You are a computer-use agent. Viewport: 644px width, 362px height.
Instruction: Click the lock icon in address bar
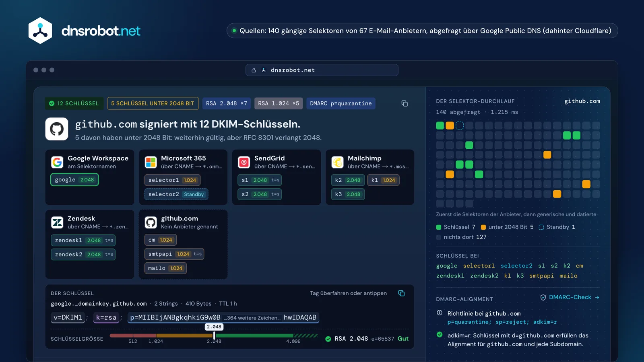coord(254,70)
